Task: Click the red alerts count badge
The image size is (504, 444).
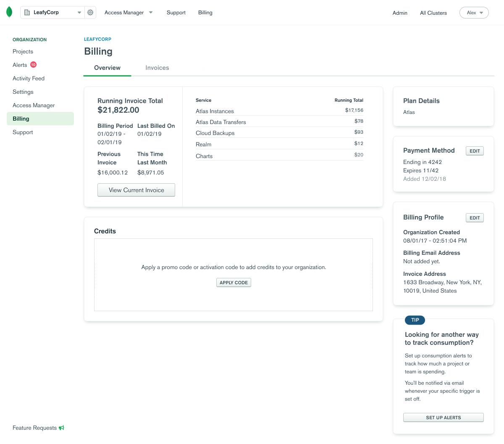Action: click(x=33, y=65)
